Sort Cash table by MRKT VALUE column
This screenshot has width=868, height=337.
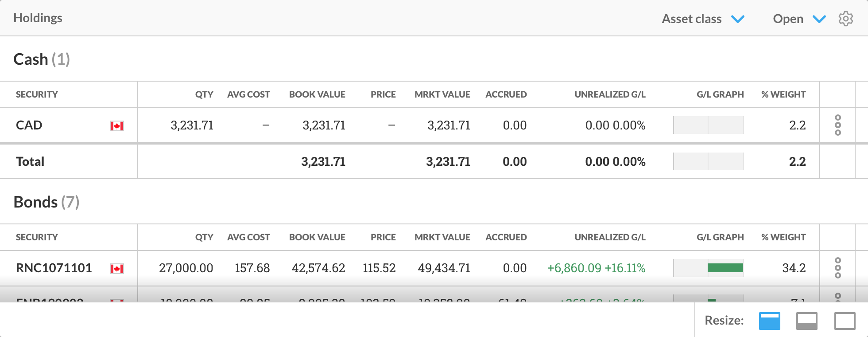pyautogui.click(x=442, y=94)
